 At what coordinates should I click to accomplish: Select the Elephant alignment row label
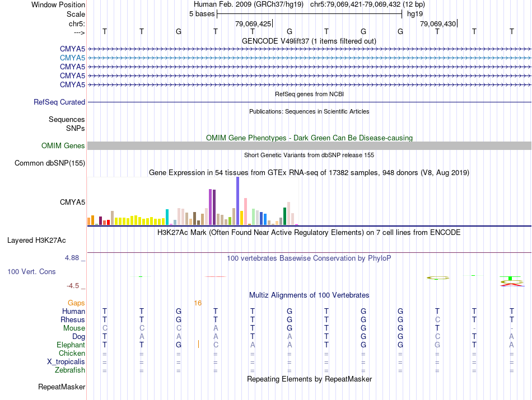pos(71,345)
